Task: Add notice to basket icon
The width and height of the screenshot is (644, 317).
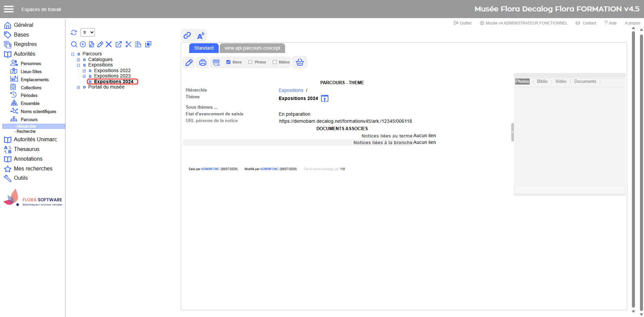Action: [x=300, y=62]
